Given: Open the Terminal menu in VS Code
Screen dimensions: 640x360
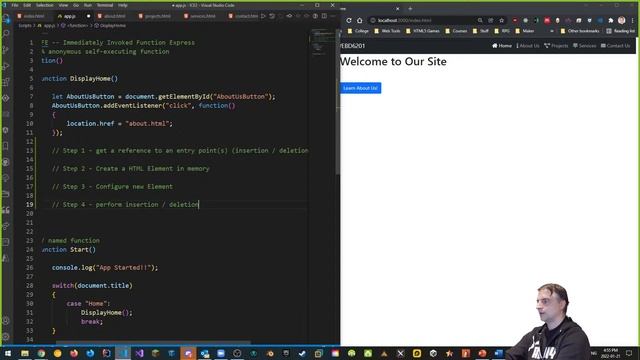Looking at the screenshot, I should coord(105,5).
